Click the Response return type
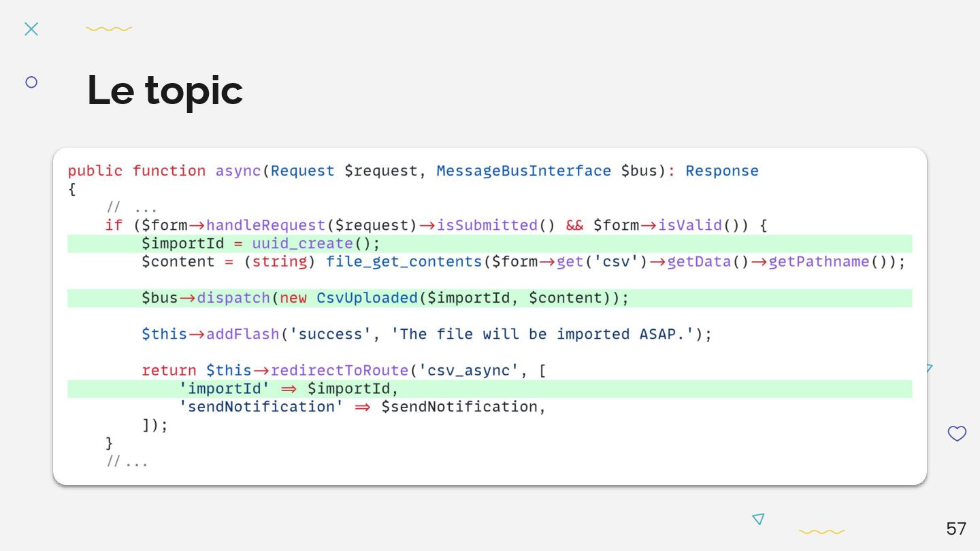This screenshot has height=551, width=980. point(721,171)
